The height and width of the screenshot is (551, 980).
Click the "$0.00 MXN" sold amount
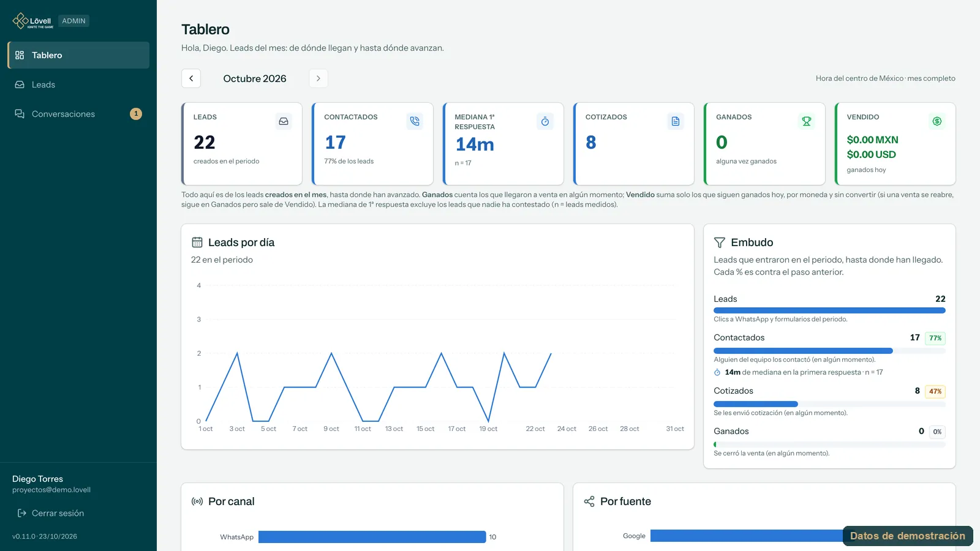coord(873,140)
